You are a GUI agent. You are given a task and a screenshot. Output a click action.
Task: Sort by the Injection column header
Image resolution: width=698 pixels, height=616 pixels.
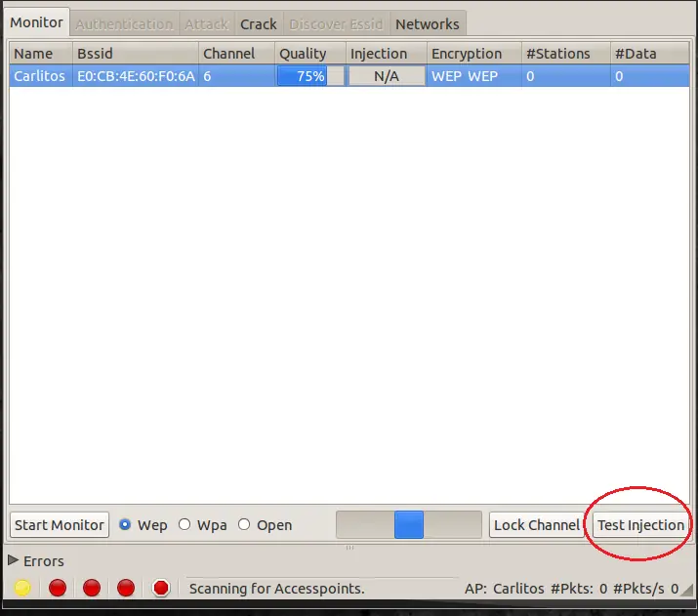coord(387,54)
